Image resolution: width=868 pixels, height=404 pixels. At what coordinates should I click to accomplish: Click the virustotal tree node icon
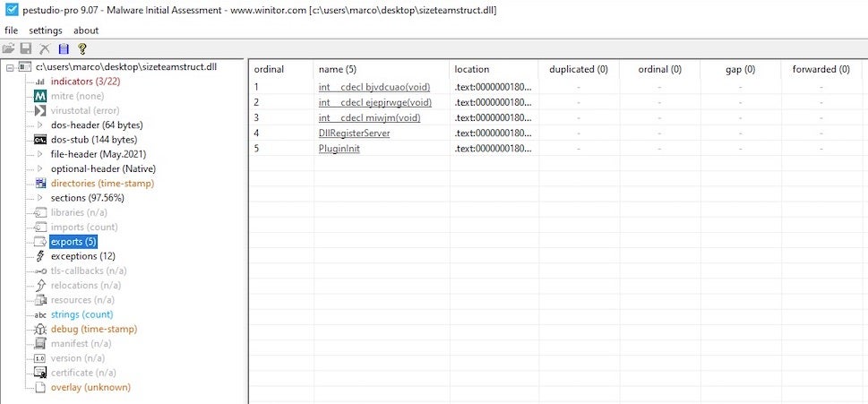39,111
